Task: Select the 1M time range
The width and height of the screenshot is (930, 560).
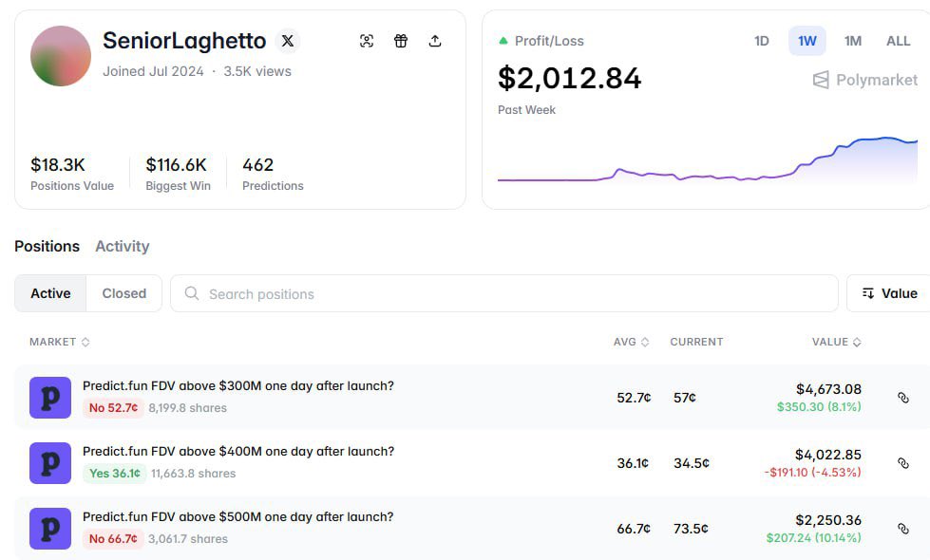Action: point(853,41)
